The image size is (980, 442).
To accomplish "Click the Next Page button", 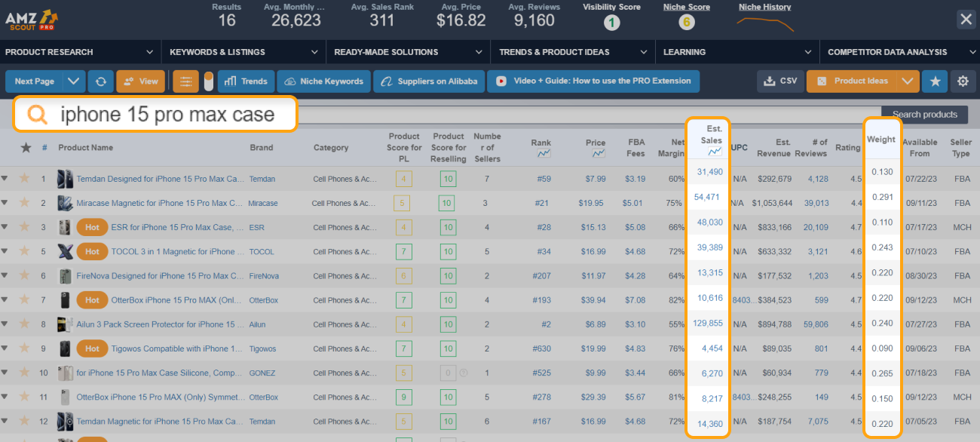I will pyautogui.click(x=35, y=81).
